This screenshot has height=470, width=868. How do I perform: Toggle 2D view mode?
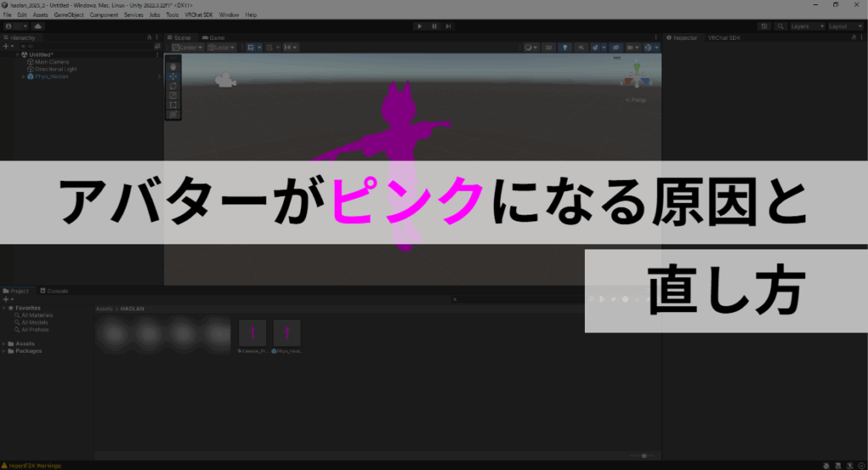548,48
